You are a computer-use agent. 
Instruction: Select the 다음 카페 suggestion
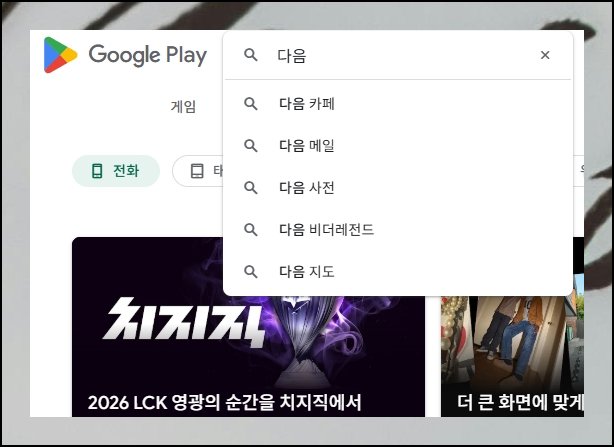point(398,104)
